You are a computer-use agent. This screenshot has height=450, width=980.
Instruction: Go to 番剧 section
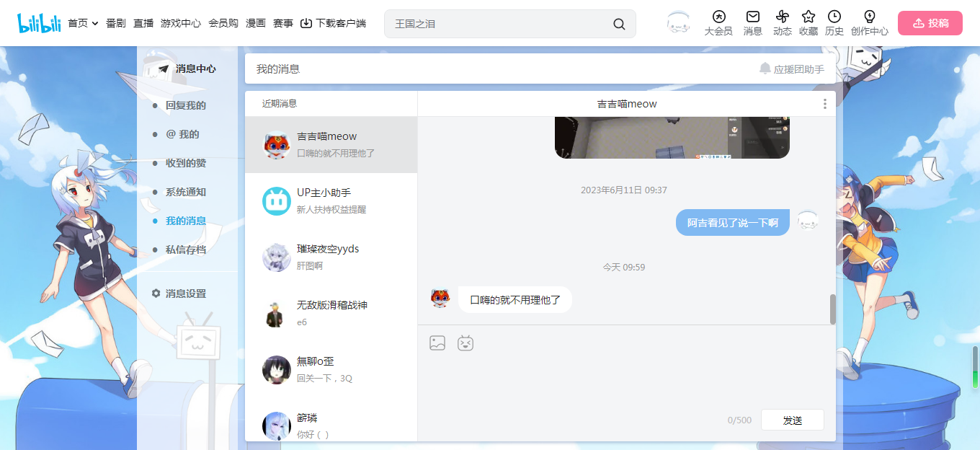(116, 23)
